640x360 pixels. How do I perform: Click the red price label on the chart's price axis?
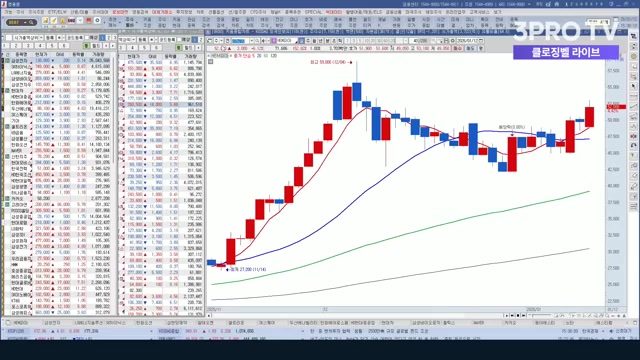[616, 107]
